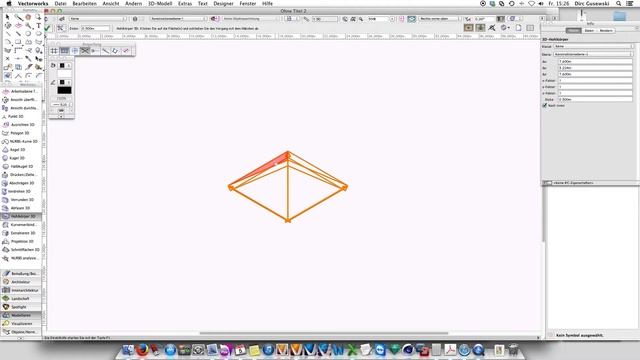Select the Ausrichten 3D tool
The width and height of the screenshot is (640, 360).
(21, 124)
